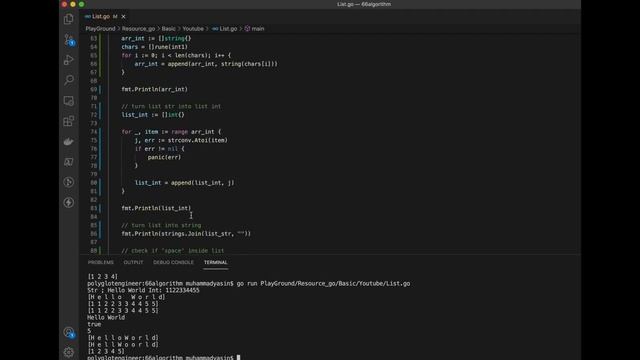Switch to the TERMINAL panel tab

click(216, 262)
